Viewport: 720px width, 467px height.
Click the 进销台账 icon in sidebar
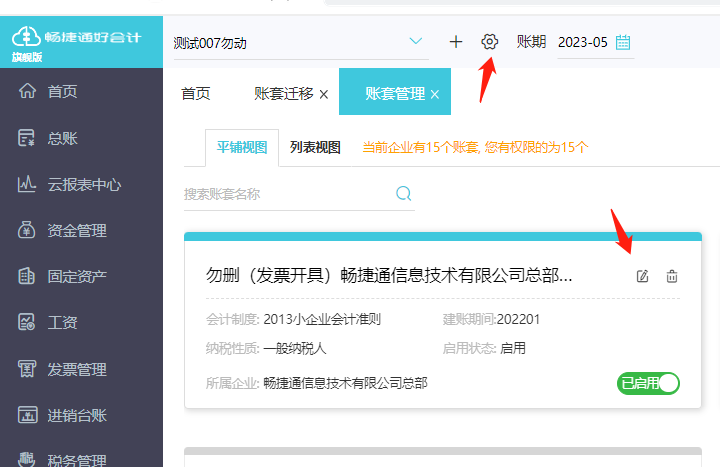(x=27, y=415)
